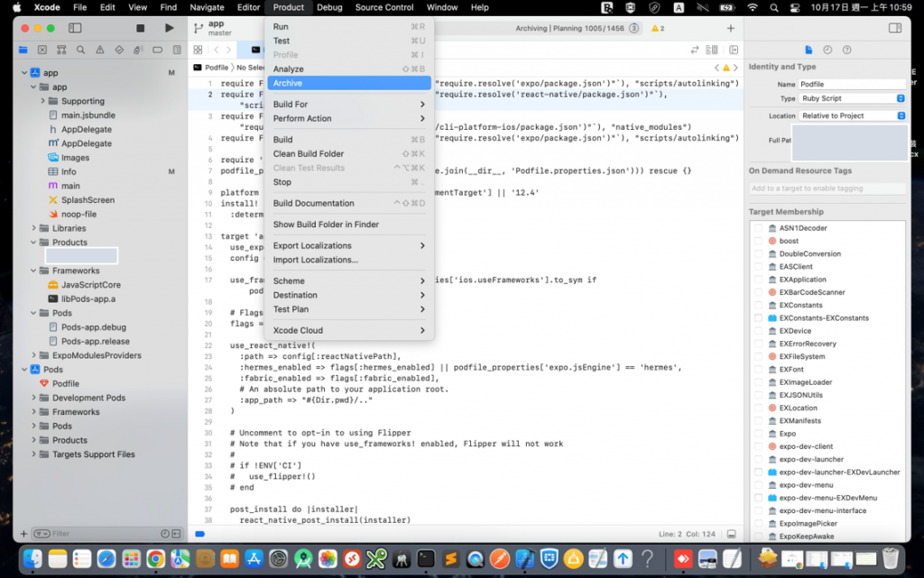Open the Test navigator diamond icon
This screenshot has height=578, width=924.
click(119, 50)
